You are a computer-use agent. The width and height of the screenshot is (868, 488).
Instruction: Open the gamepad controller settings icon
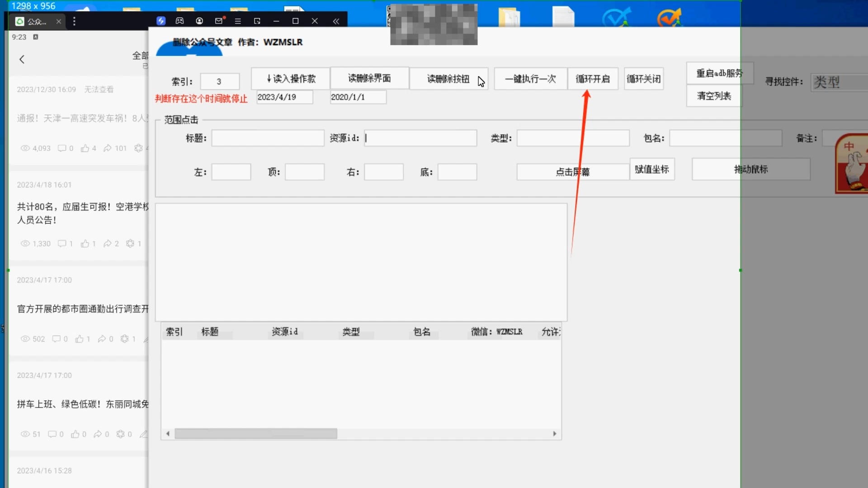(179, 21)
